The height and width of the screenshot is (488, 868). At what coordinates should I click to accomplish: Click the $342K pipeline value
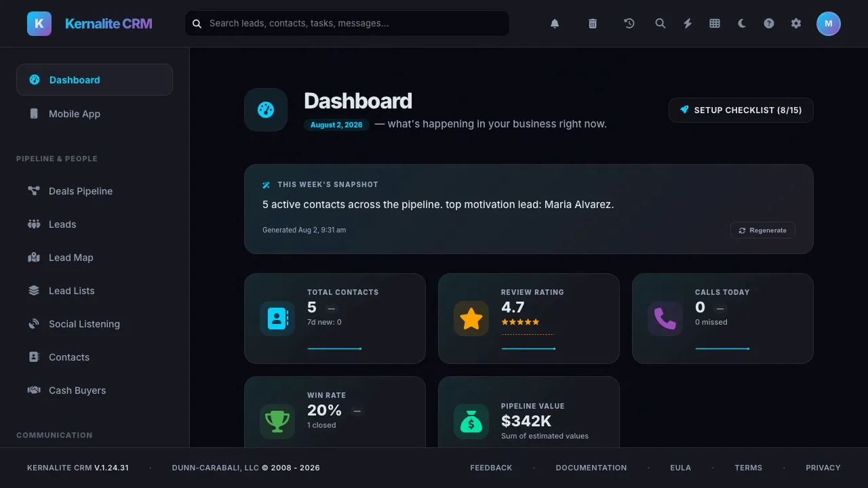[526, 421]
